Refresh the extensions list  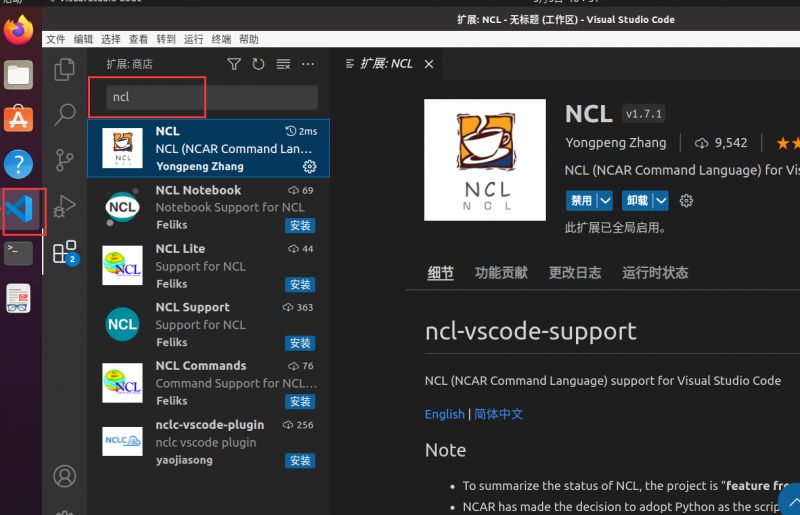[x=258, y=64]
